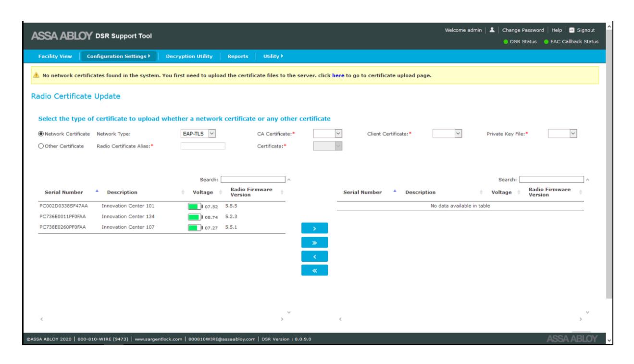Click left table scroll-right arrow

(282, 319)
